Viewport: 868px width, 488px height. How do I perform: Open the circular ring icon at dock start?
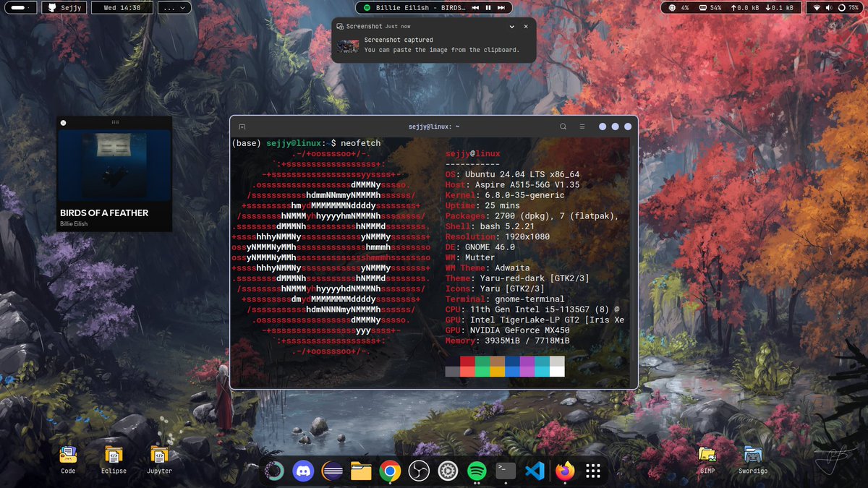(273, 471)
